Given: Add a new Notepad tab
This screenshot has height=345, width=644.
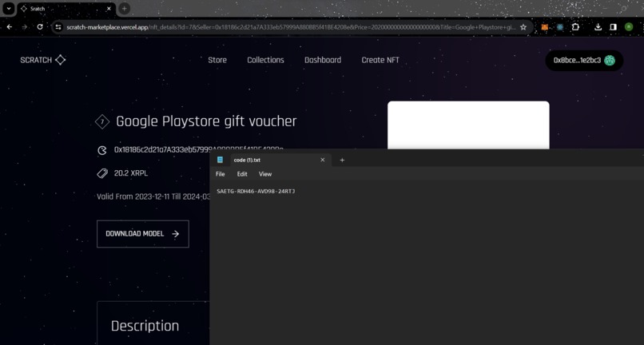Looking at the screenshot, I should tap(342, 160).
